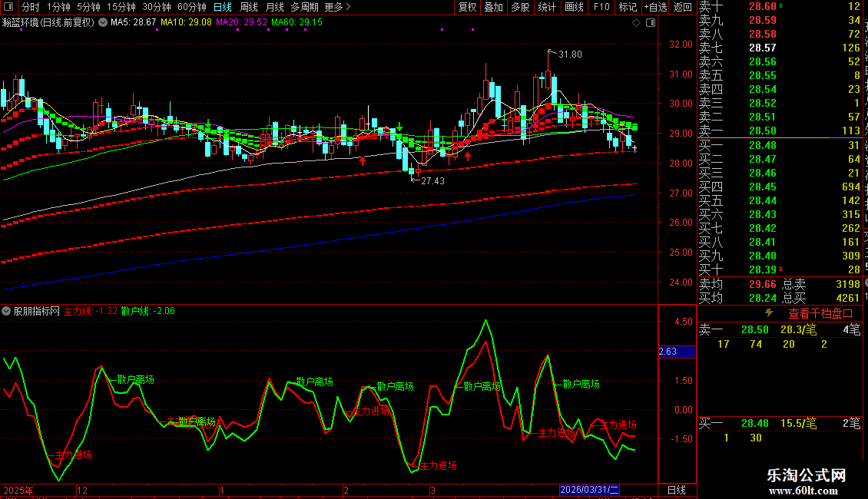Add stock via +自选 button

[655, 7]
